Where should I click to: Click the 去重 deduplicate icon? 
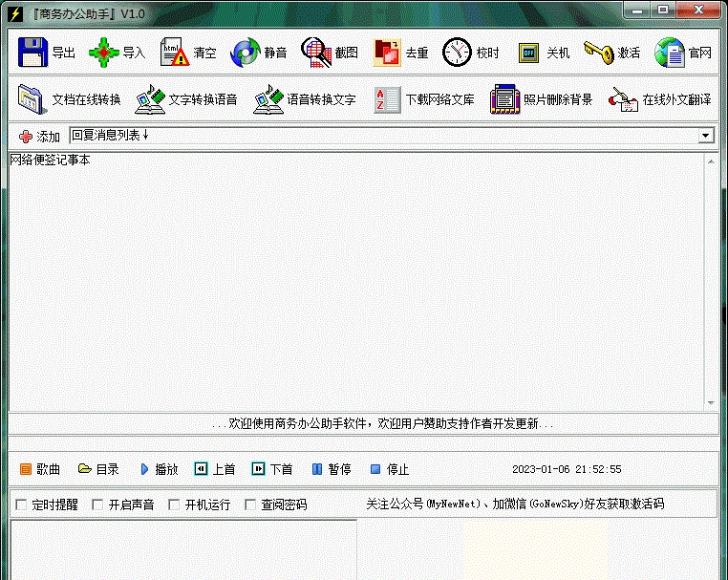click(387, 53)
